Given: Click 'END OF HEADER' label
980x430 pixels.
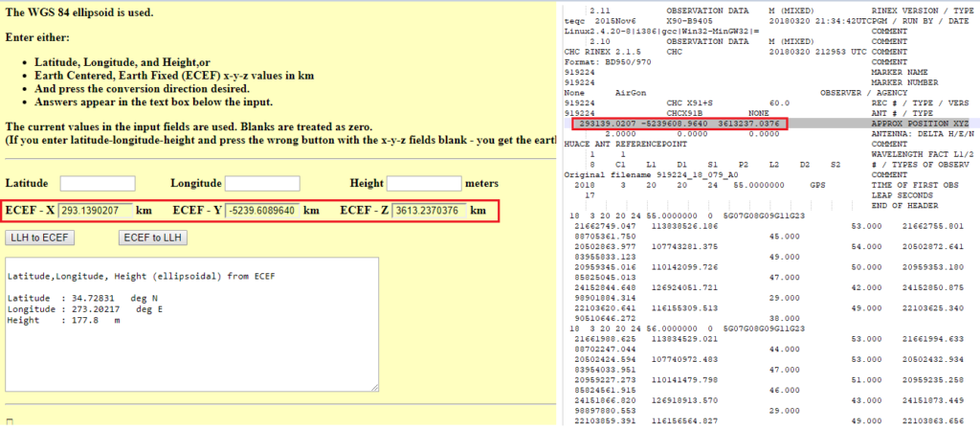Looking at the screenshot, I should coord(904,205).
